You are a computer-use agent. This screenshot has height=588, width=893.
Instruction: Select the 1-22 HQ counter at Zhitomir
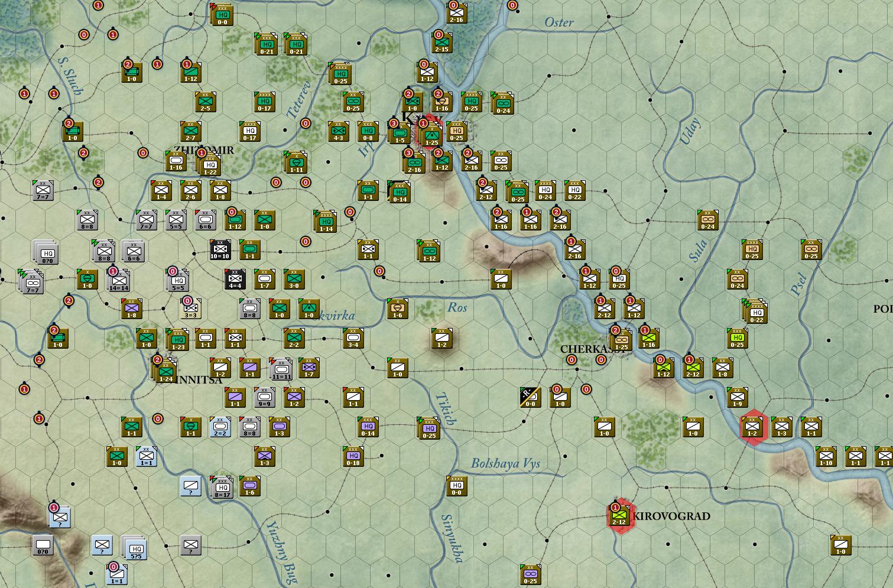tap(210, 165)
